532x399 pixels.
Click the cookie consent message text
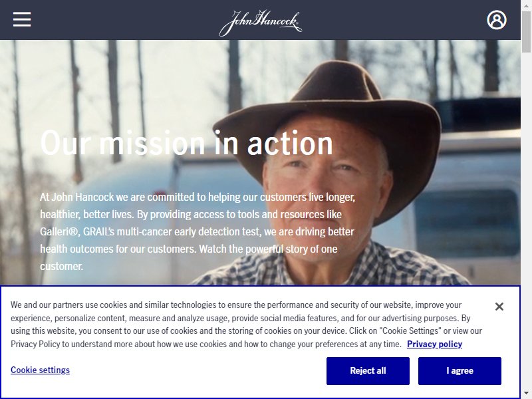click(246, 325)
